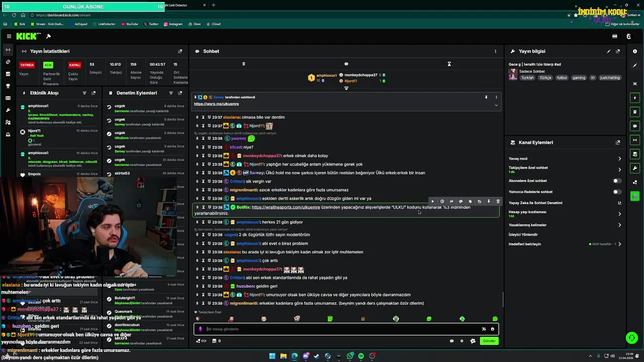
Task: Open Spotify from the Windows taskbar
Action: click(361, 356)
